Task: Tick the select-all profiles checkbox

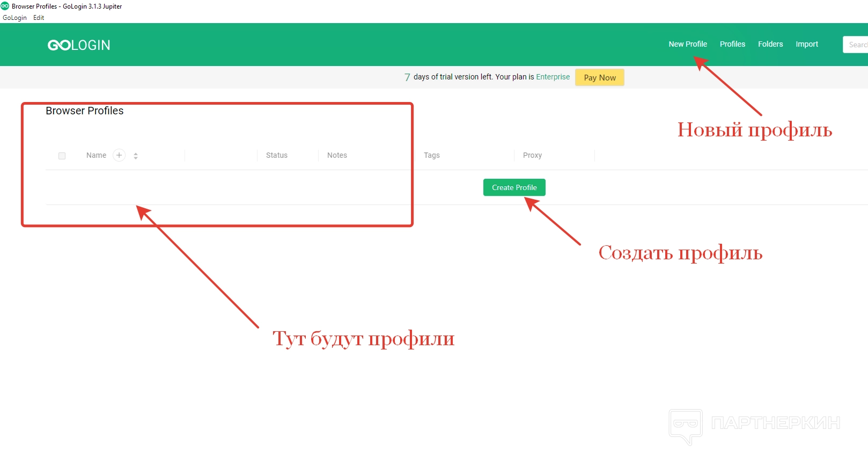Action: (x=62, y=156)
